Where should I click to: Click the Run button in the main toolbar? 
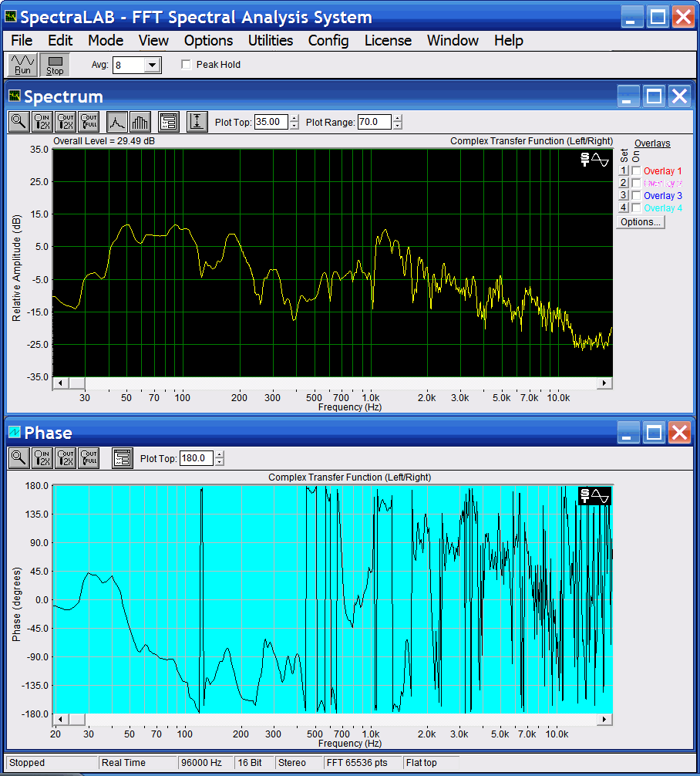22,65
